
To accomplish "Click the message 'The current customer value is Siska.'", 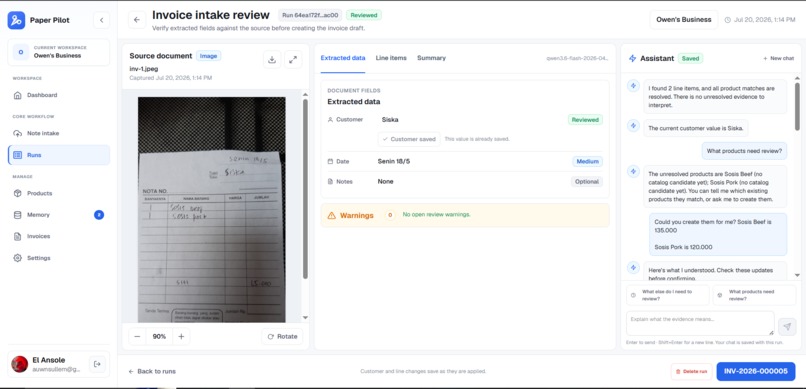I will 696,128.
